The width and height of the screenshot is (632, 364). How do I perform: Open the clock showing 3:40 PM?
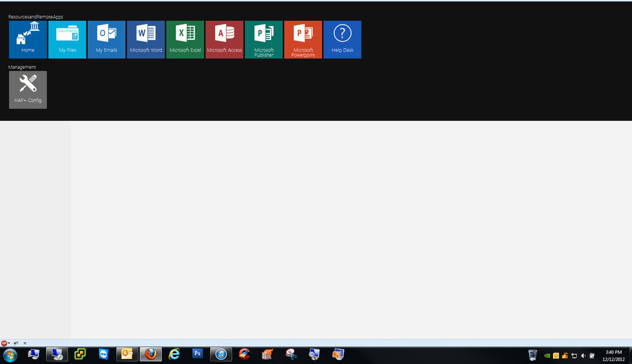pos(614,356)
